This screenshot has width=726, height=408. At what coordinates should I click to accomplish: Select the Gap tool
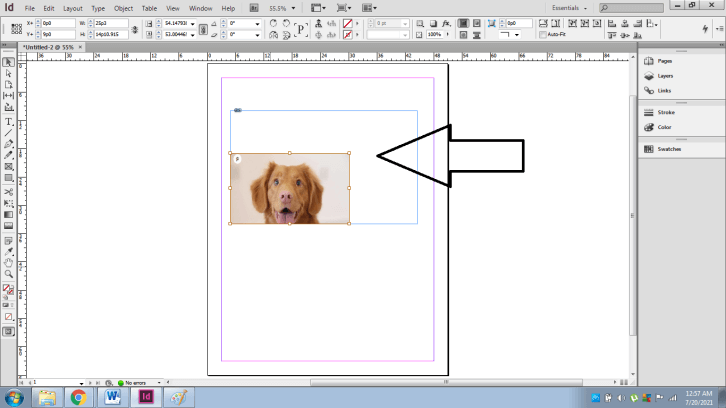[8, 95]
